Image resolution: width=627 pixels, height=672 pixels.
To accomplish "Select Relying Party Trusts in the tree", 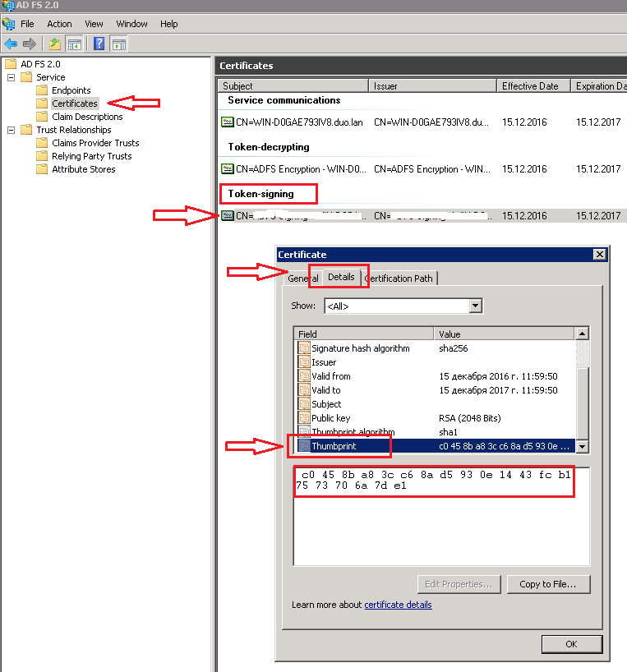I will [x=92, y=156].
